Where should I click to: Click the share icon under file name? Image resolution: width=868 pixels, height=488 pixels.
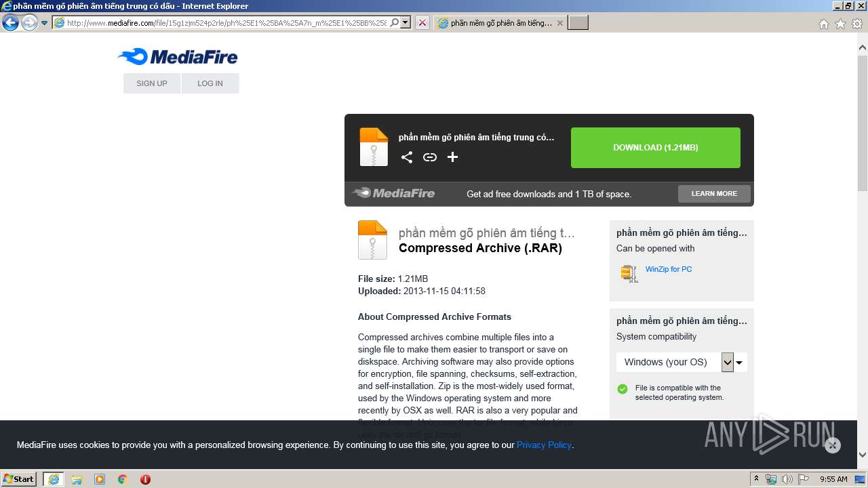tap(407, 157)
